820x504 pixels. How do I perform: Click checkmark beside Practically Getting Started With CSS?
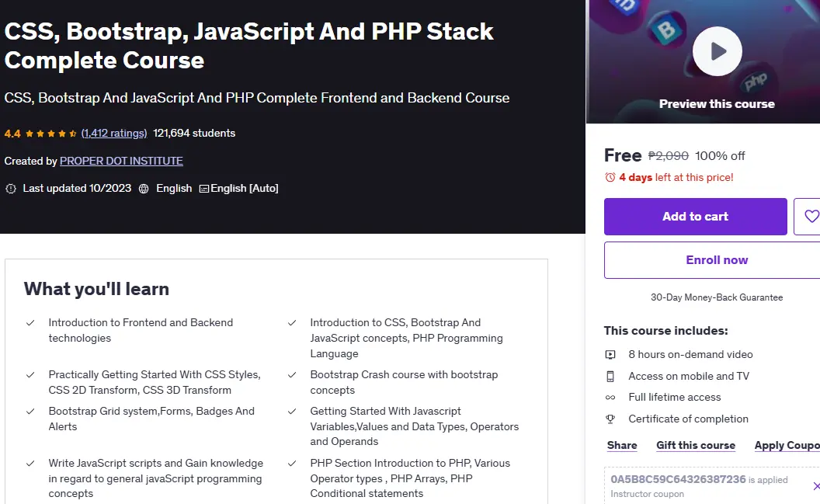pyautogui.click(x=30, y=375)
